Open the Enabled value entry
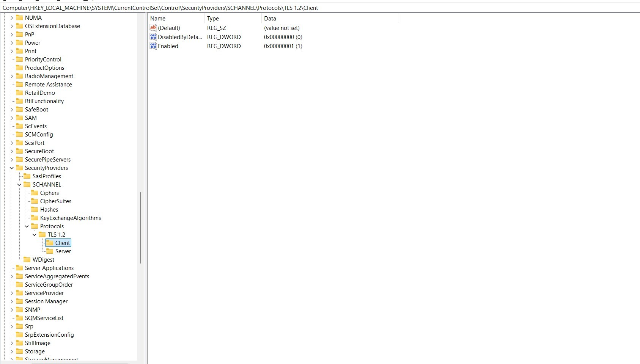 point(168,46)
